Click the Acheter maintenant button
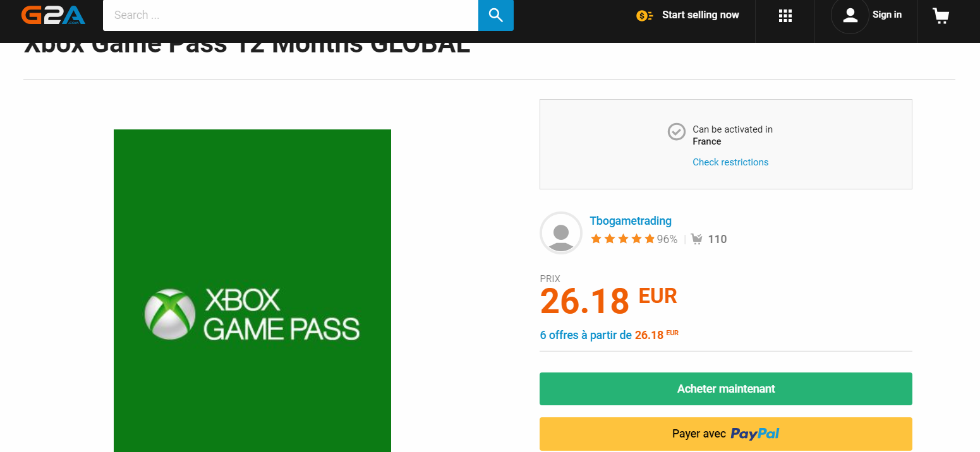Viewport: 980px width, 452px height. point(726,389)
